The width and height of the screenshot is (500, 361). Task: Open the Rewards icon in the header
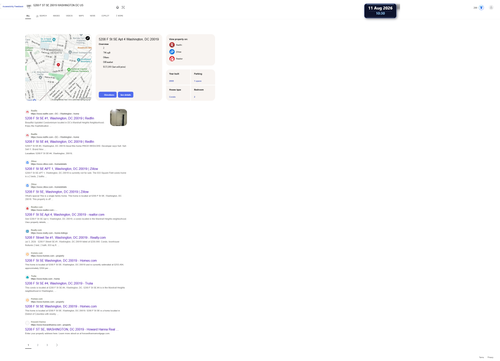481,8
